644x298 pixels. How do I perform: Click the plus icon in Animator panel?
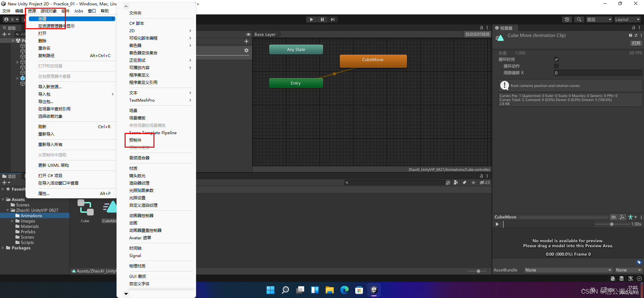click(246, 41)
